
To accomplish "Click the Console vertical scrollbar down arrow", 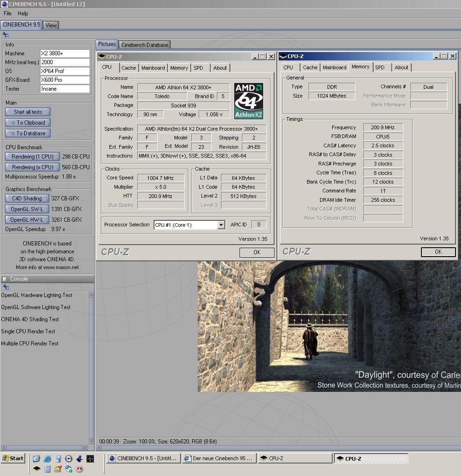I will pos(91,441).
